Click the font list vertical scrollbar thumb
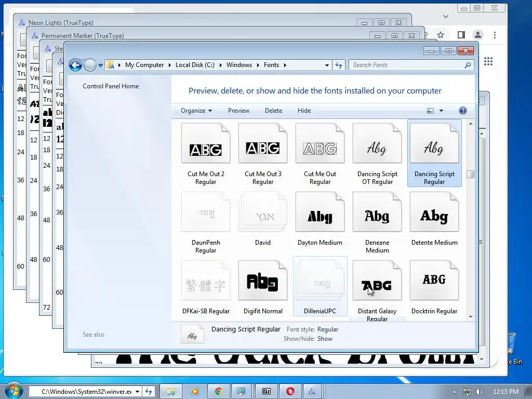 (471, 174)
